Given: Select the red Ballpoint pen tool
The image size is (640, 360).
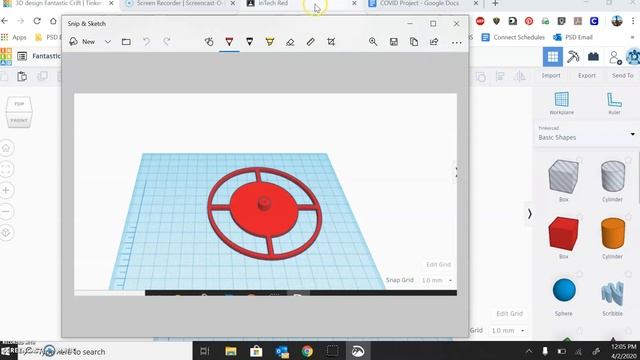Looking at the screenshot, I should (x=229, y=42).
